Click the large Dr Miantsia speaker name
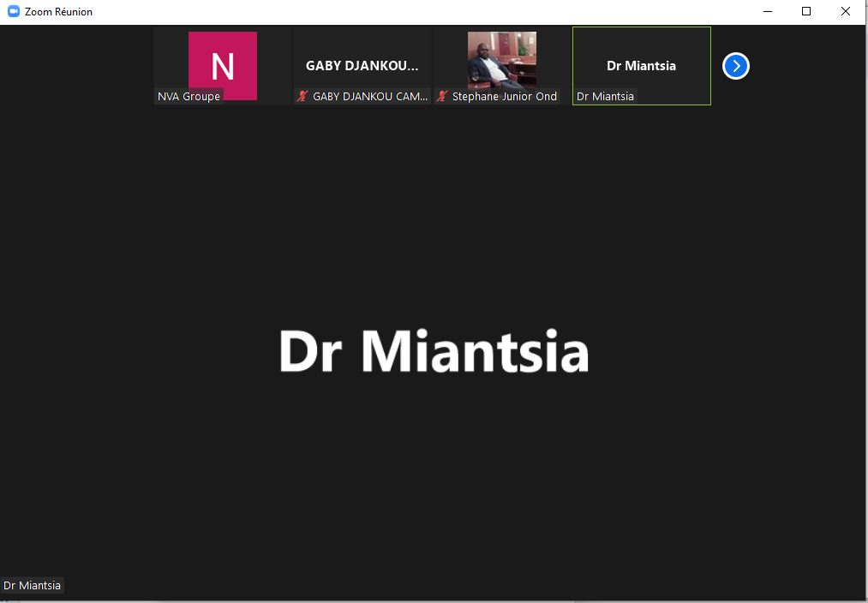The width and height of the screenshot is (868, 603). coord(434,351)
